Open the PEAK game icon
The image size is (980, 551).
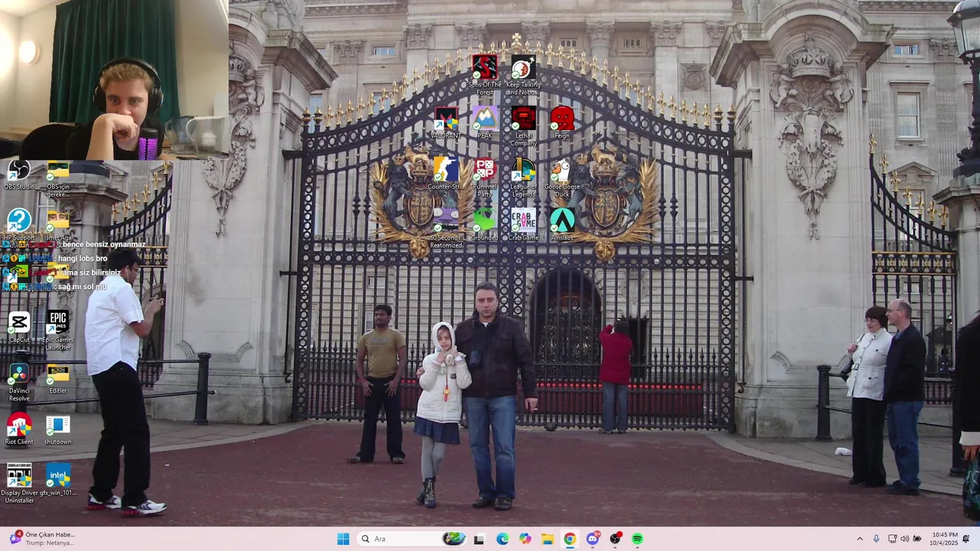(485, 122)
